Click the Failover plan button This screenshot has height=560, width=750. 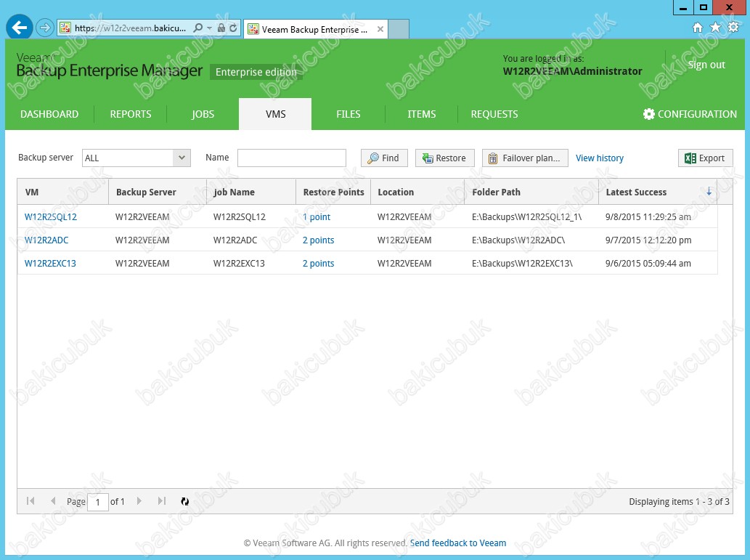point(525,158)
